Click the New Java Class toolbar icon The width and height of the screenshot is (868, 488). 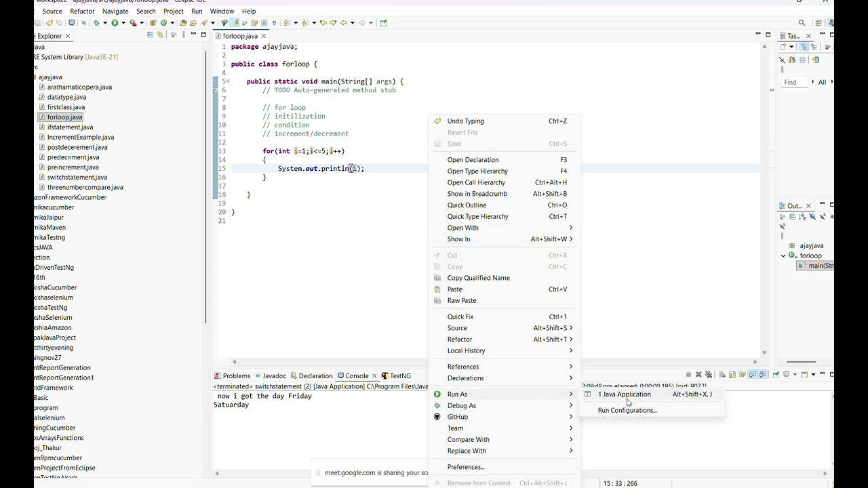163,22
